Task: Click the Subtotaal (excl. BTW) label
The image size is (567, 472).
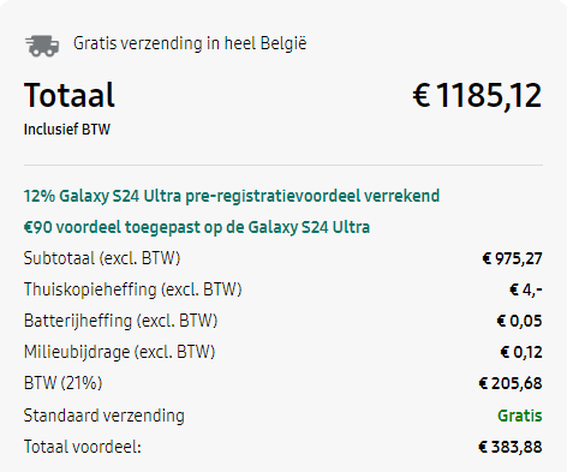Action: pyautogui.click(x=102, y=258)
